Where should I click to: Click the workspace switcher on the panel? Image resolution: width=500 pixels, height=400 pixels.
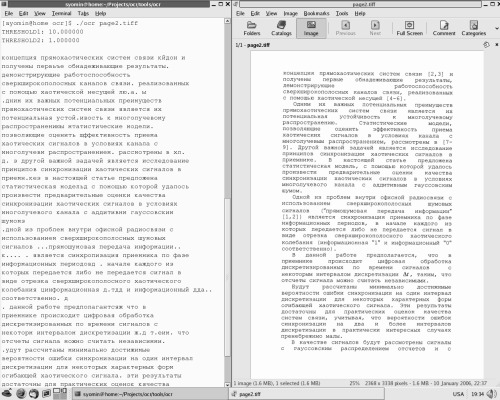point(60,394)
